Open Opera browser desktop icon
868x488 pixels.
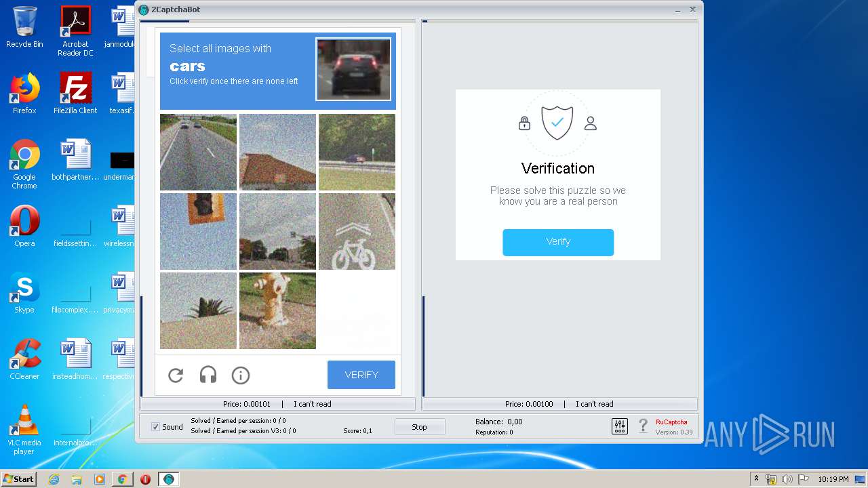pyautogui.click(x=24, y=226)
